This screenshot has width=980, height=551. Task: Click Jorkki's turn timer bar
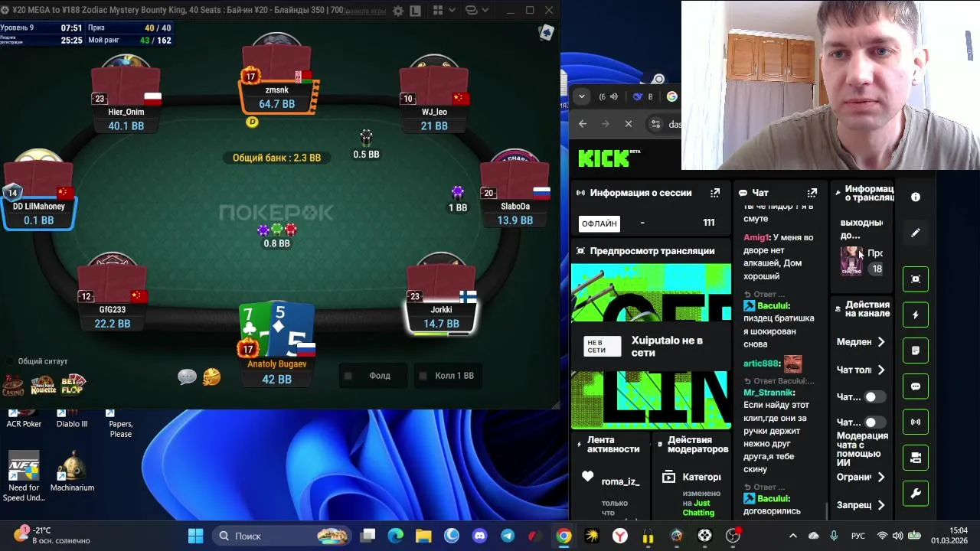(441, 334)
